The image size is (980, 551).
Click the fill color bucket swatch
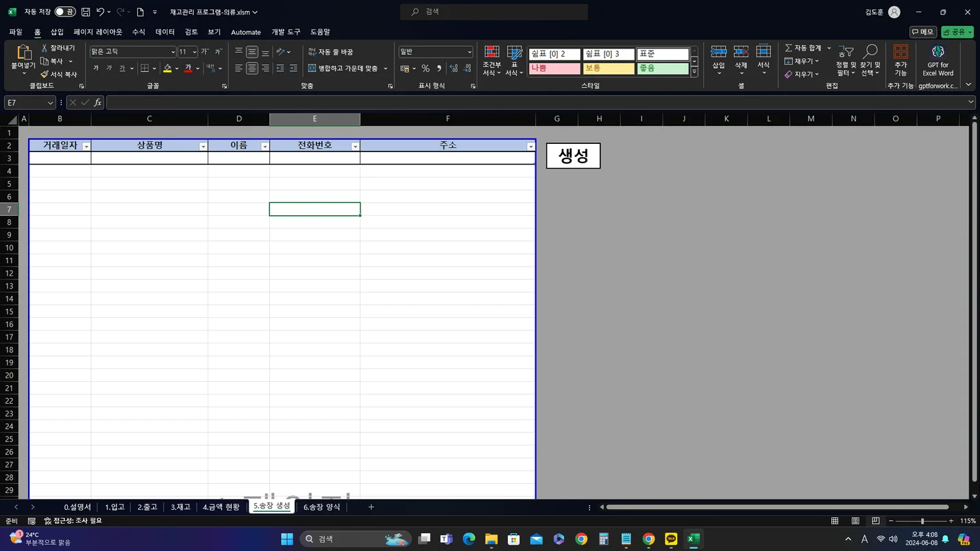coord(167,69)
